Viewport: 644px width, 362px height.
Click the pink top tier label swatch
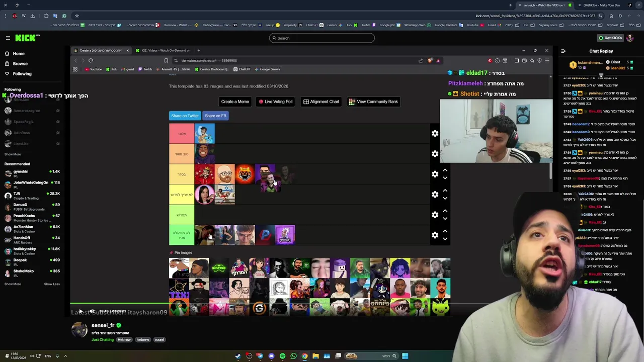tap(182, 133)
